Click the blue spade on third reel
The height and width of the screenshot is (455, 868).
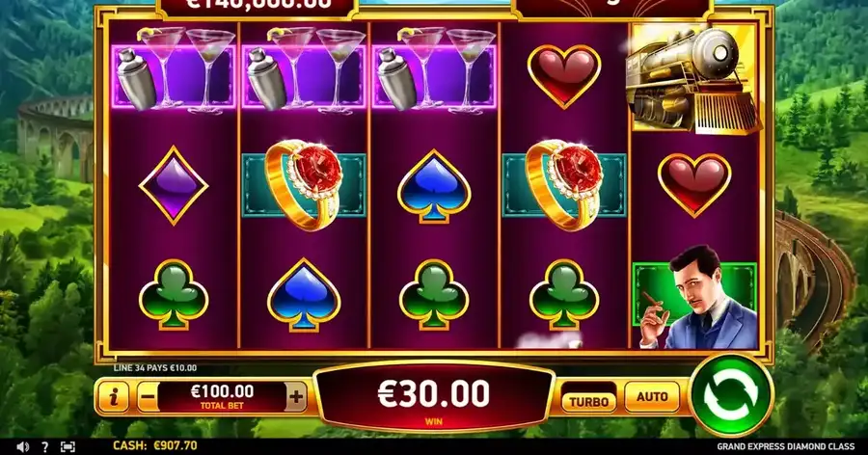(434, 186)
